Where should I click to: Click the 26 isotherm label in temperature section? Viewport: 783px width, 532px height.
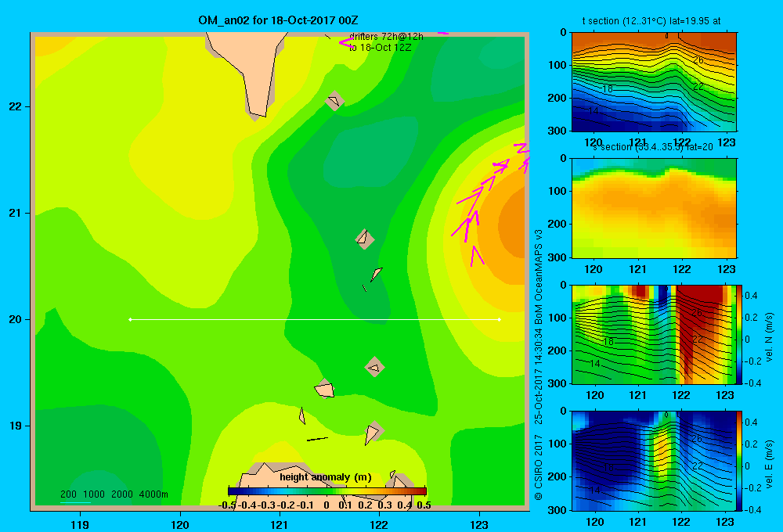coord(698,60)
